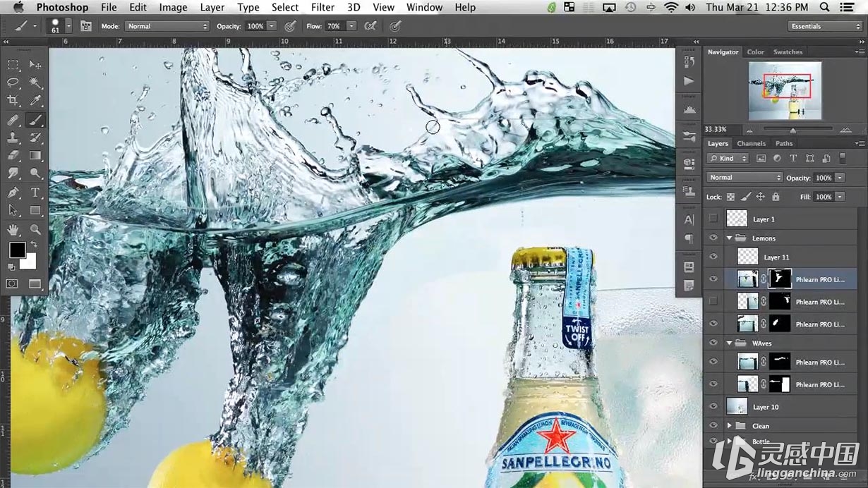Hide Layer 11 visibility eye
Image resolution: width=868 pixels, height=488 pixels.
pyautogui.click(x=713, y=257)
